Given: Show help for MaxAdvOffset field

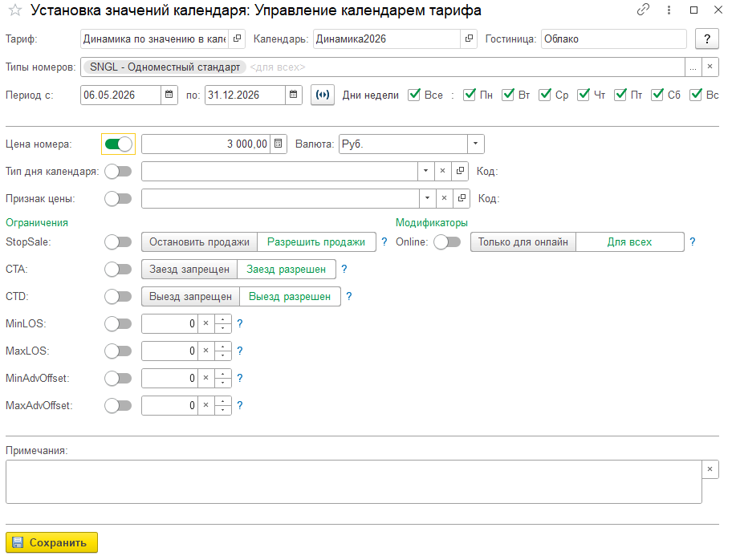Looking at the screenshot, I should click(x=240, y=405).
